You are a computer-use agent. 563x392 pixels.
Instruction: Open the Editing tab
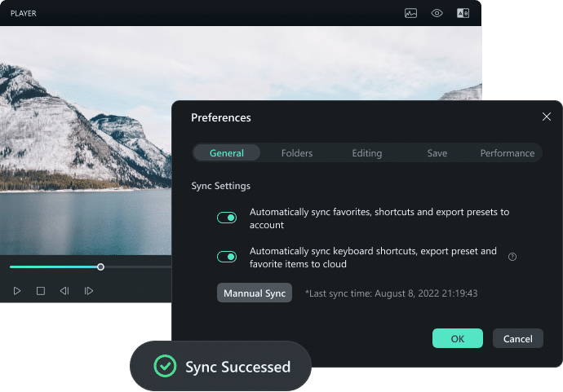[366, 153]
